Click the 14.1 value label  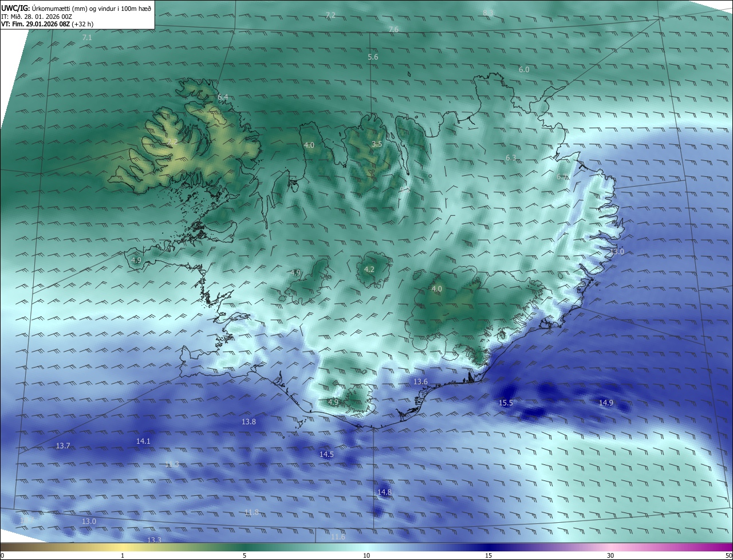tap(143, 441)
